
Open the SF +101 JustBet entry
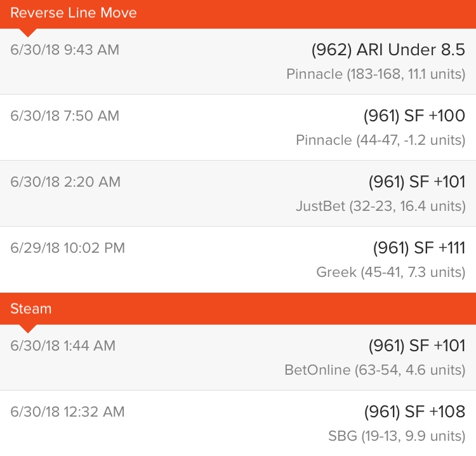[x=238, y=194]
